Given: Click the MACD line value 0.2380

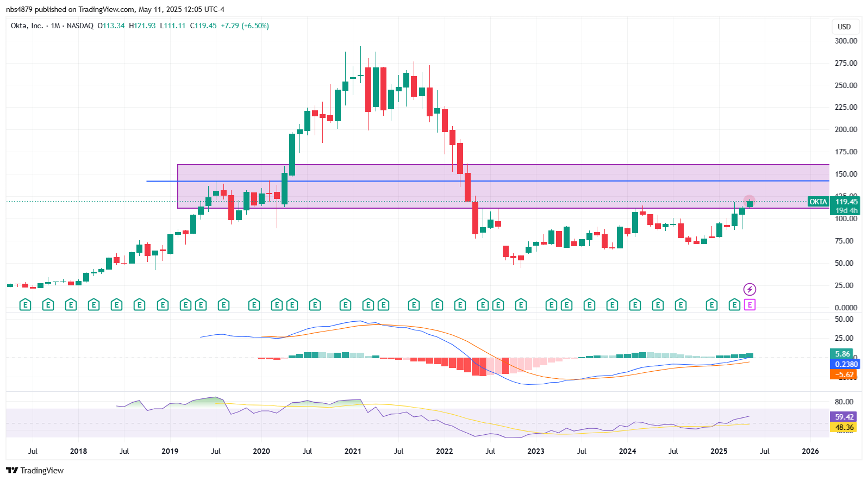Looking at the screenshot, I should point(846,364).
